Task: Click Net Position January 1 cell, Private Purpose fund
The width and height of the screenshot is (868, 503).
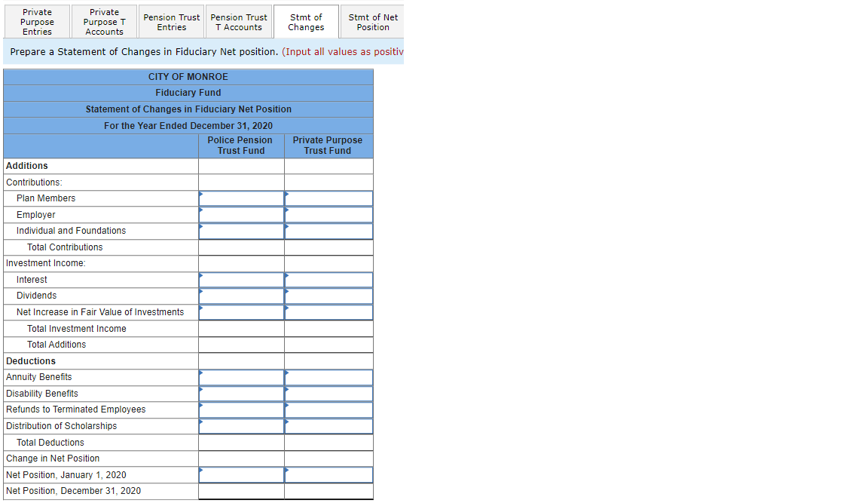Action: pos(328,474)
